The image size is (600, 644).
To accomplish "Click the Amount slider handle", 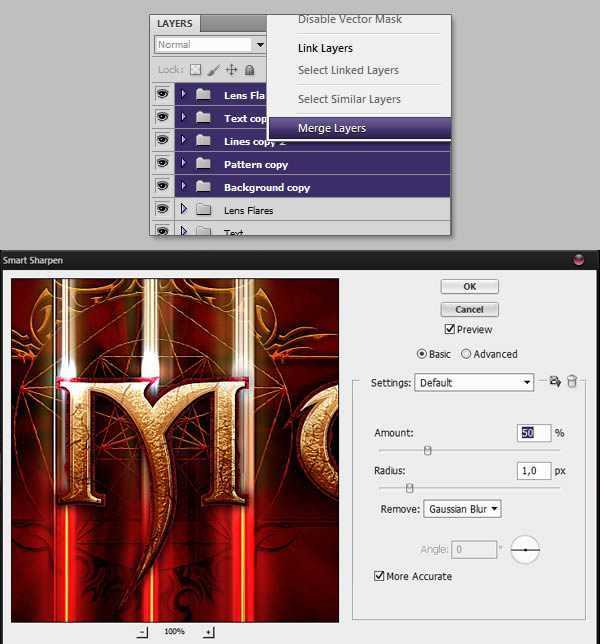I will (428, 451).
